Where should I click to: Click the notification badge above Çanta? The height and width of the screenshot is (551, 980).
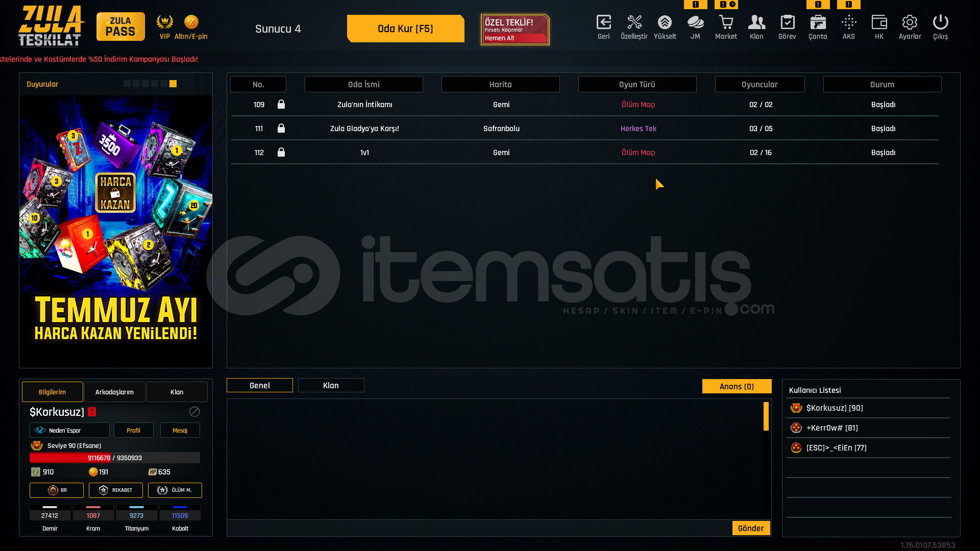[x=818, y=4]
